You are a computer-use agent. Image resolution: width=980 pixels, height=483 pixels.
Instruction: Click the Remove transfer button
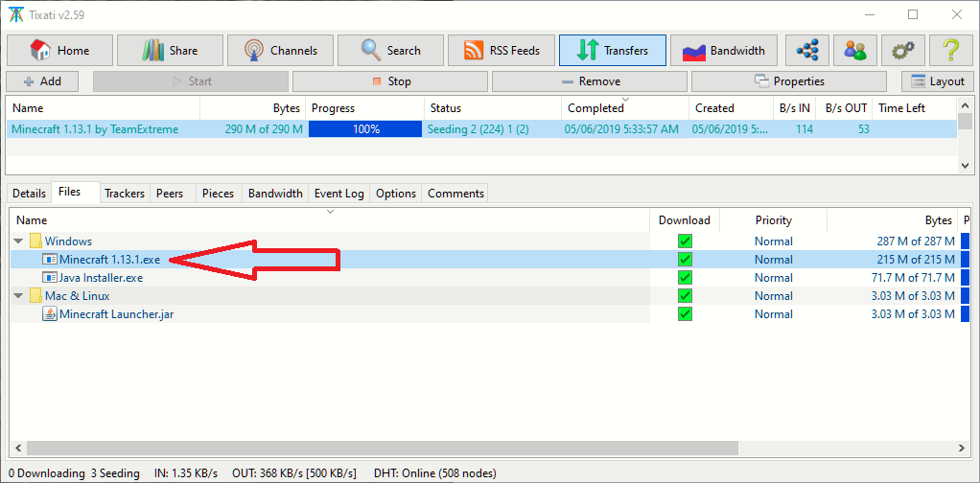click(590, 81)
